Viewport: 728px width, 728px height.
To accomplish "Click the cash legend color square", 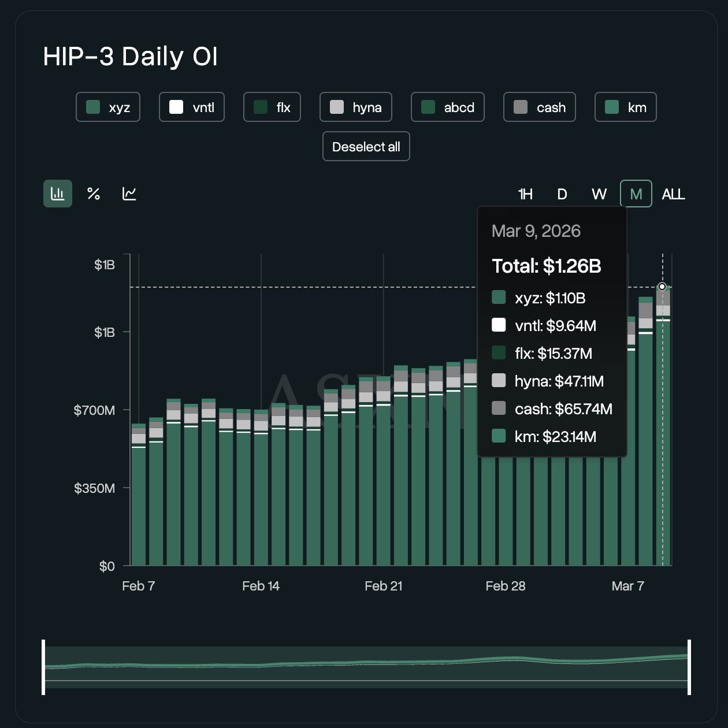I will click(520, 107).
